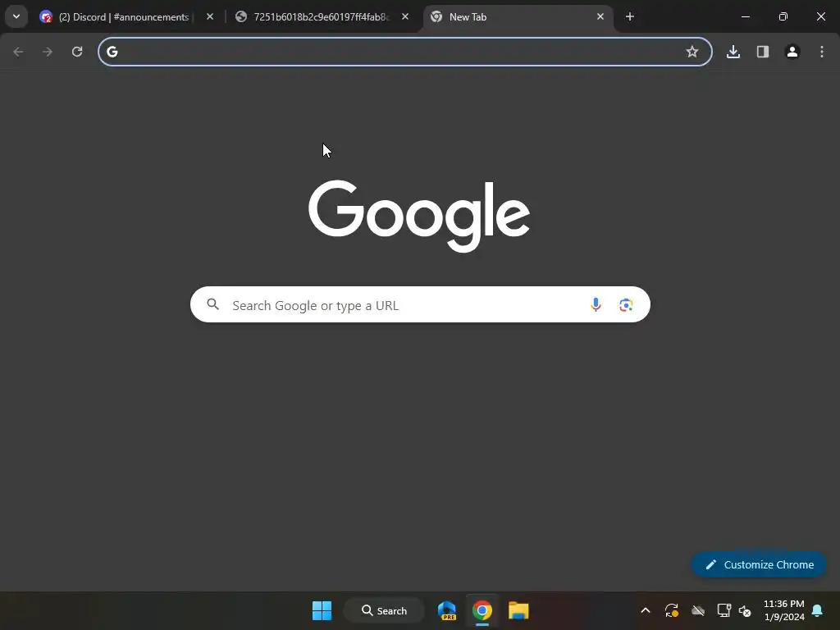Click the Google logo image
840x630 pixels.
pos(419,216)
